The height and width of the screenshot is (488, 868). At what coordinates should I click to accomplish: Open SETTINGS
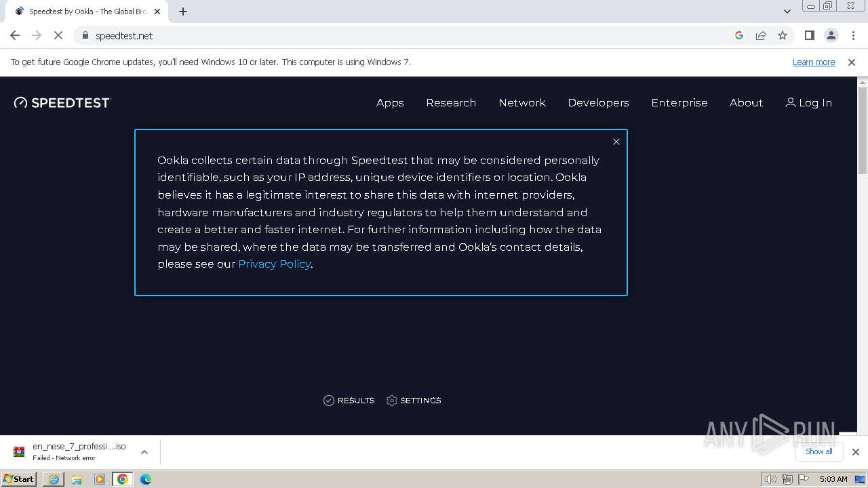414,401
